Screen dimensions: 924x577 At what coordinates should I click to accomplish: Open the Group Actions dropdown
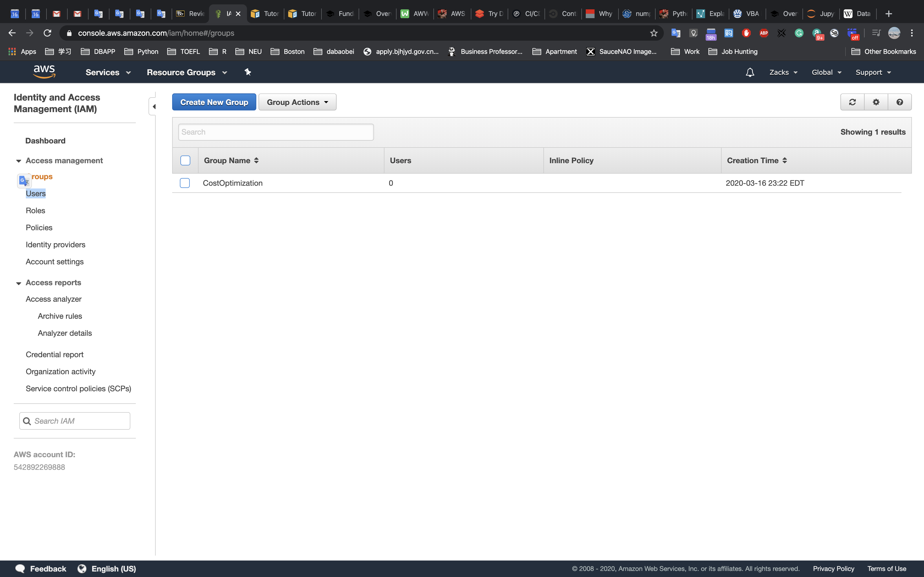(297, 102)
